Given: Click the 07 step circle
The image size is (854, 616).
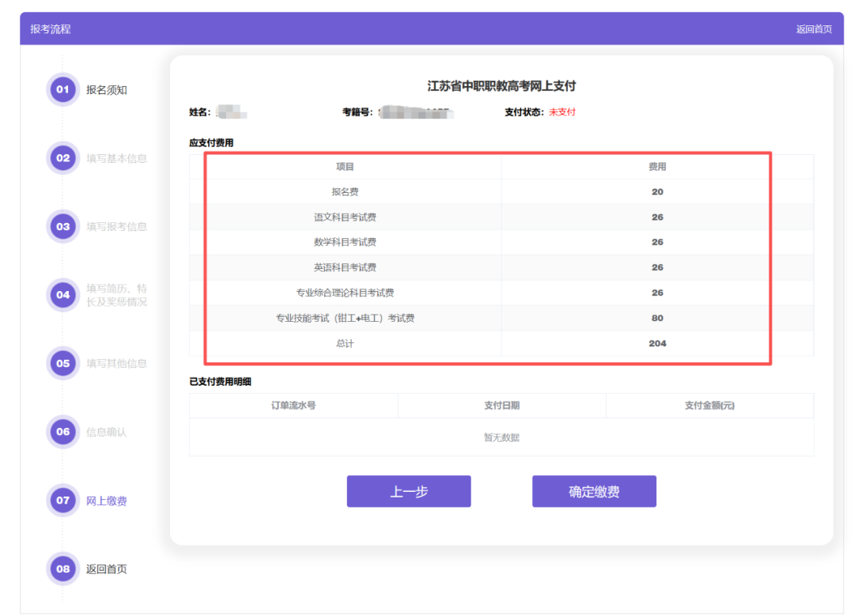Looking at the screenshot, I should [x=62, y=500].
